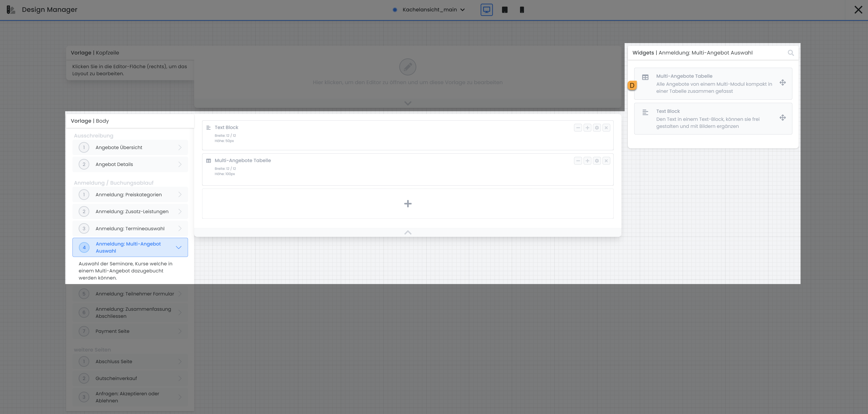Switch to mobile phone preview mode
Viewport: 868px width, 414px height.
(522, 10)
